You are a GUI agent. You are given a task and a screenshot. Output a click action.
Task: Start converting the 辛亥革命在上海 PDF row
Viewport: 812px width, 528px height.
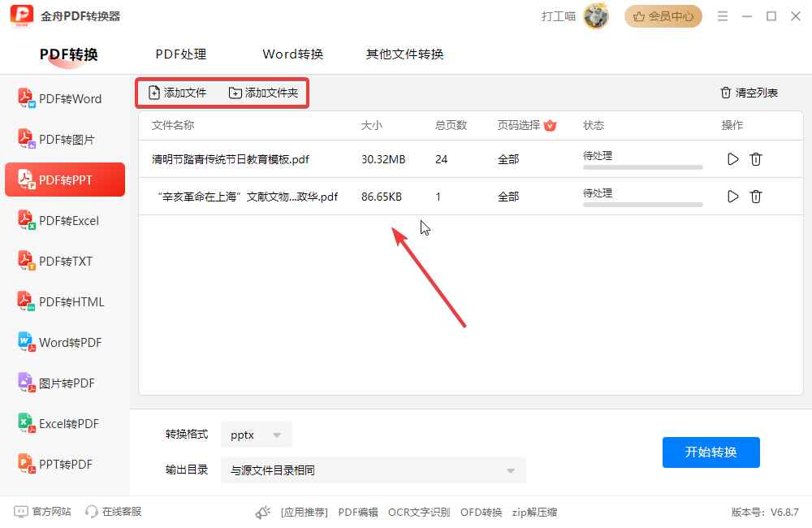click(732, 197)
